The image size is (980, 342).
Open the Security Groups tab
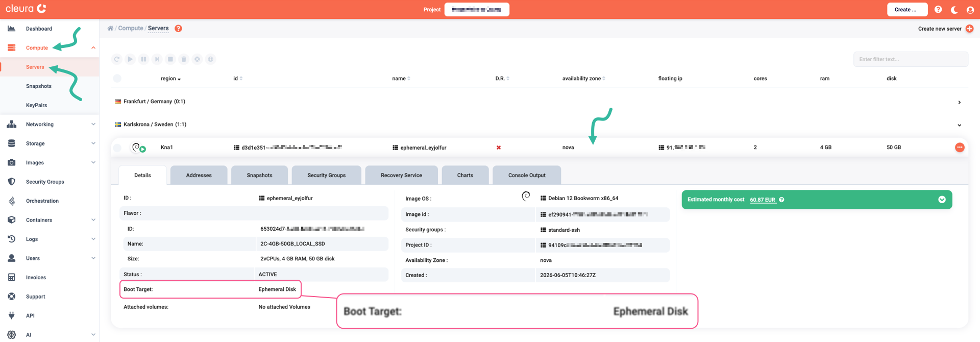pos(327,175)
